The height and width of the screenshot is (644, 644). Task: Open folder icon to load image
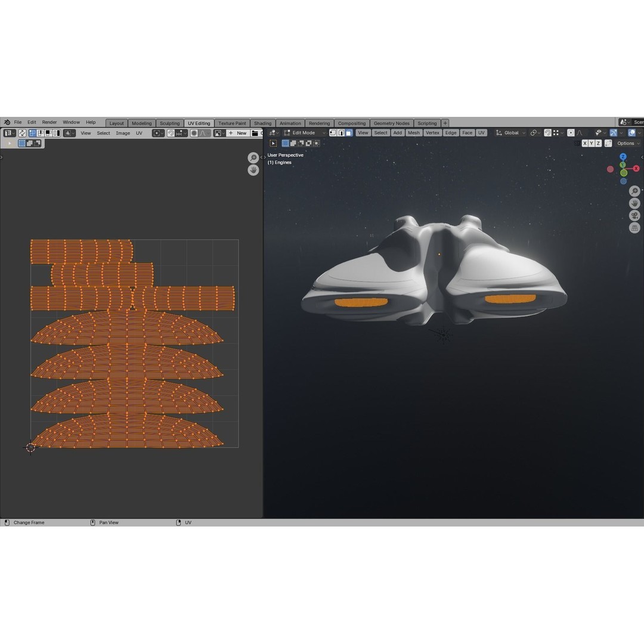point(255,133)
